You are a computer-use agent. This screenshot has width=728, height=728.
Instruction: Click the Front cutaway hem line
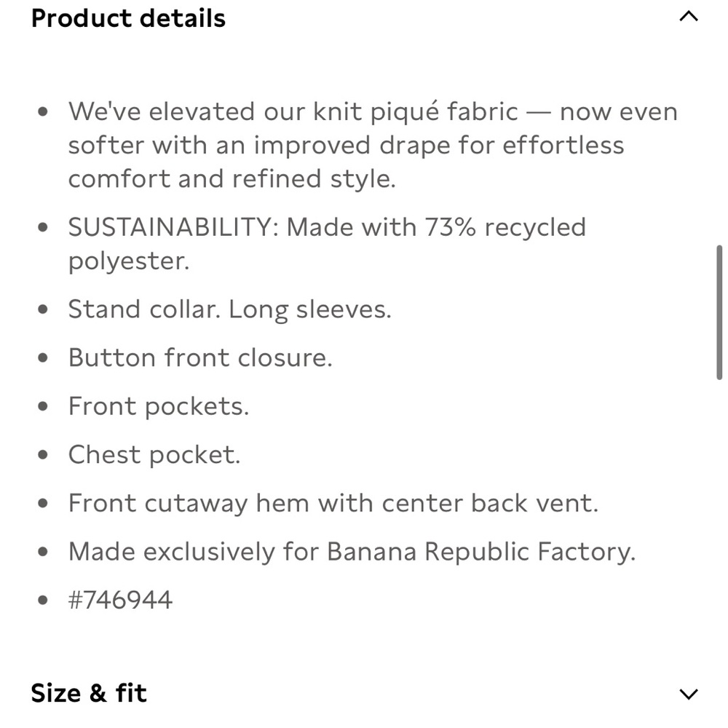click(x=333, y=503)
